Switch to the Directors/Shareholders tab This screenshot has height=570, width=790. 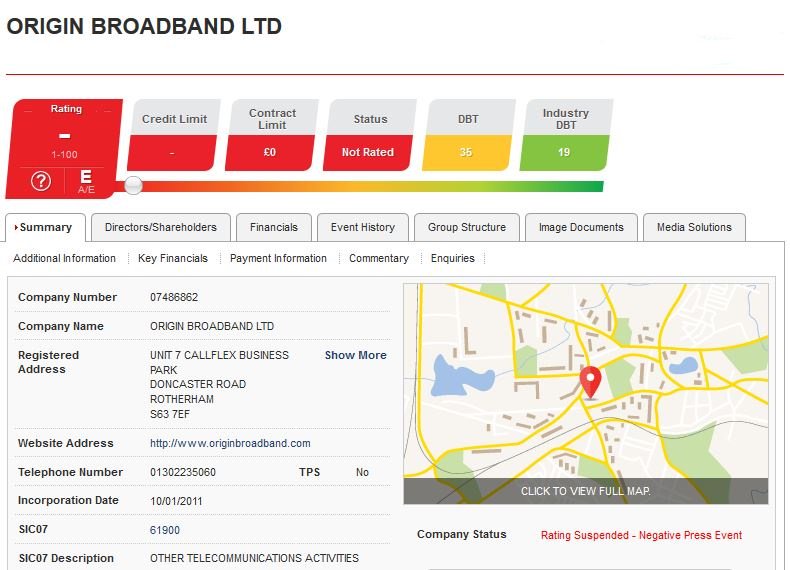pyautogui.click(x=161, y=227)
